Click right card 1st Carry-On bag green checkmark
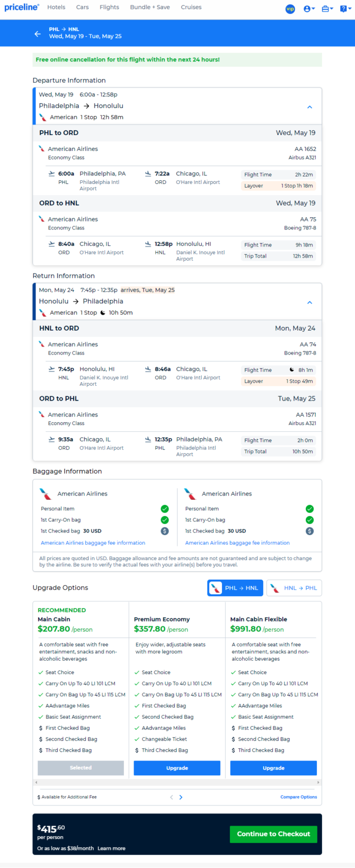The image size is (355, 868). (x=309, y=520)
